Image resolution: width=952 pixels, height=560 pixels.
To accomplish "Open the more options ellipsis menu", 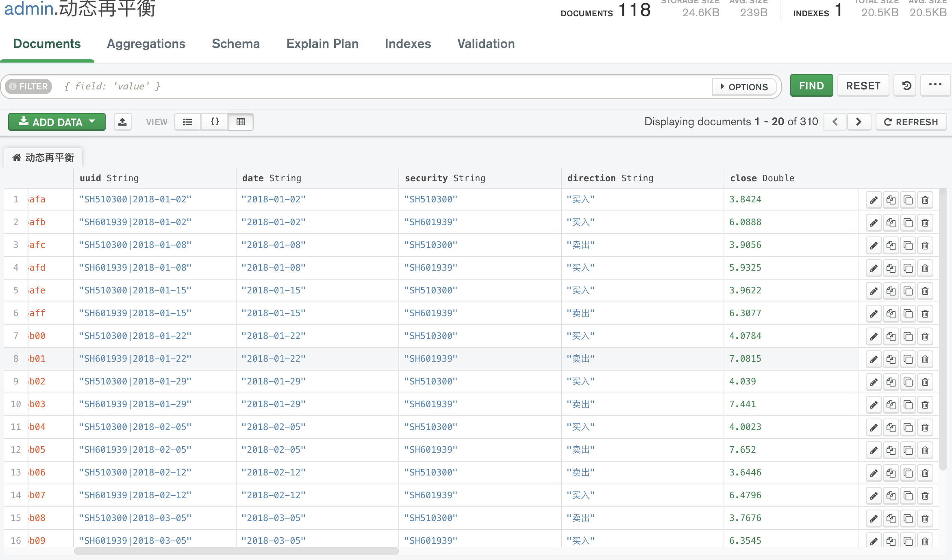I will point(935,85).
